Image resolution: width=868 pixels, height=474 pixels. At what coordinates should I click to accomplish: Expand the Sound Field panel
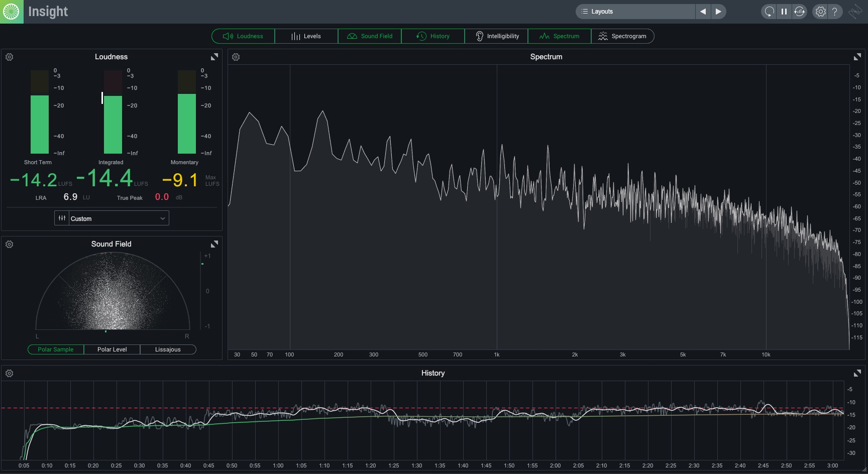[214, 244]
